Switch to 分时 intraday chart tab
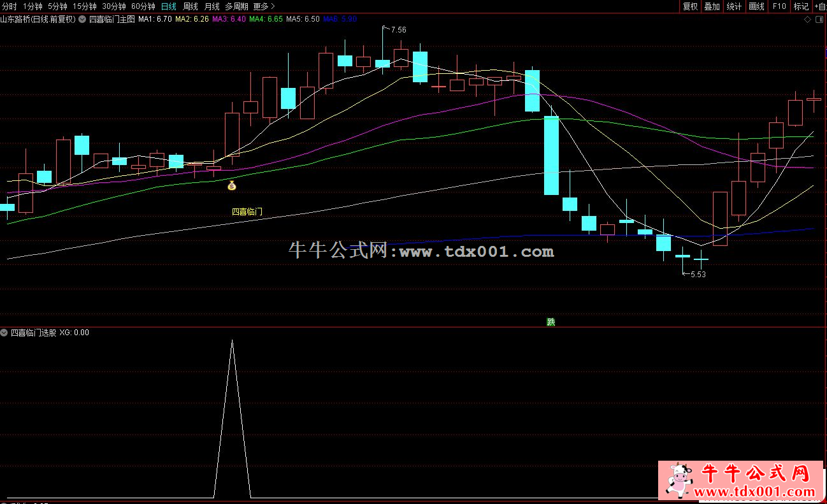 10,6
